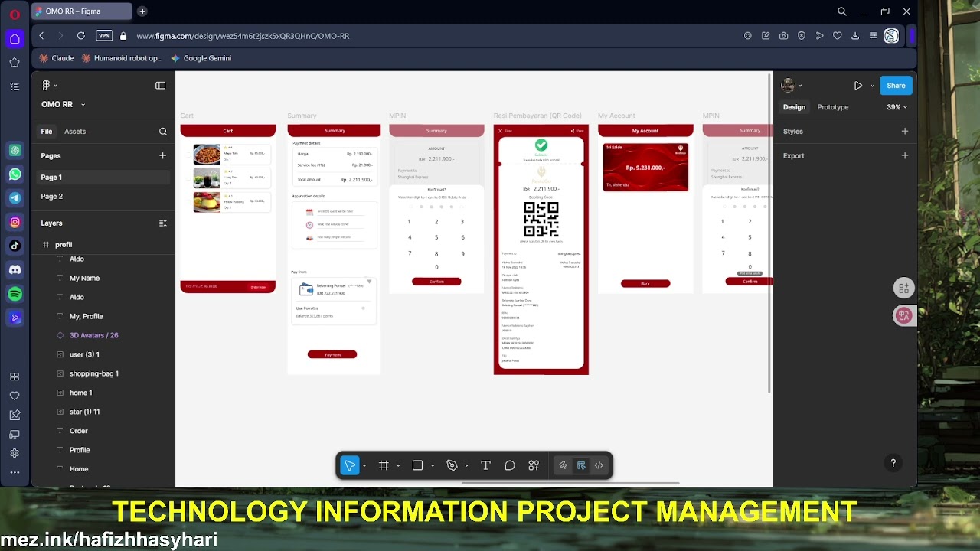Open Discord in the Opera sidebar
The width and height of the screenshot is (980, 551).
coord(15,269)
